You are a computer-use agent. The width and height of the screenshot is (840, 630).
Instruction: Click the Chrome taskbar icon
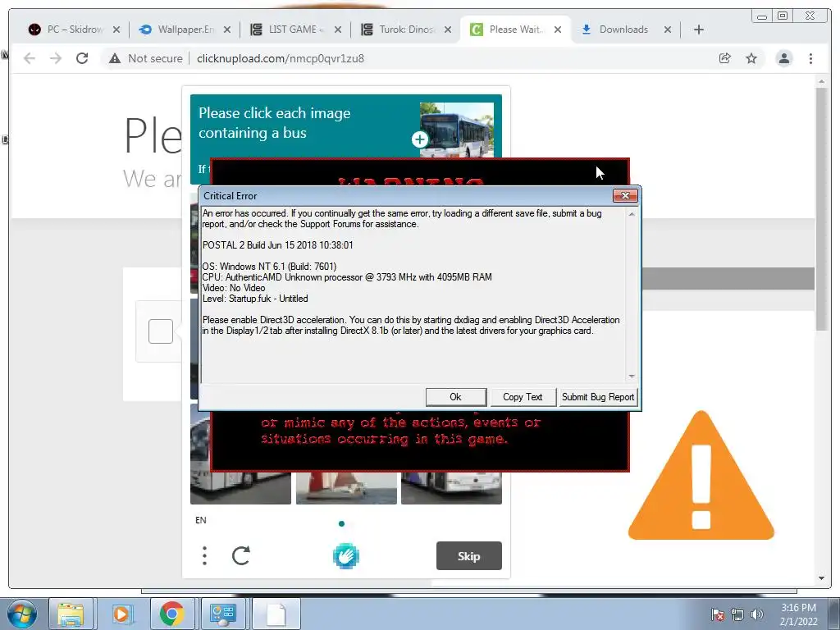click(171, 614)
